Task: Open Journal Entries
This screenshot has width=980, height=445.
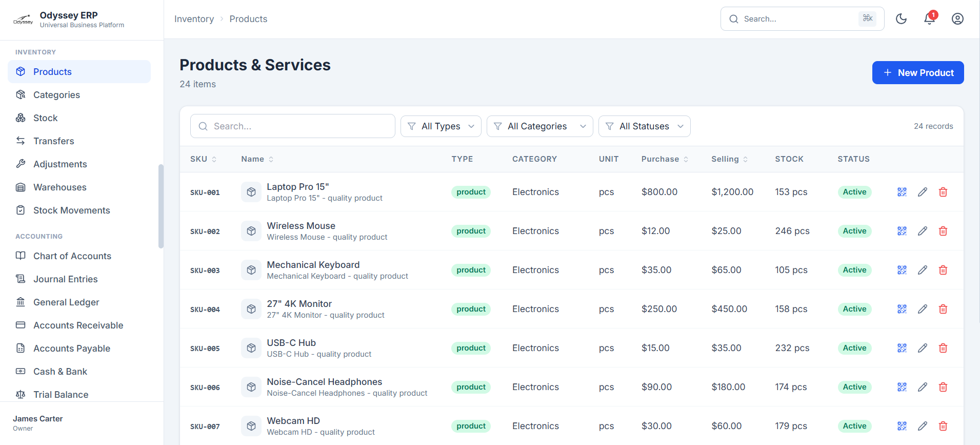Action: coord(79,279)
